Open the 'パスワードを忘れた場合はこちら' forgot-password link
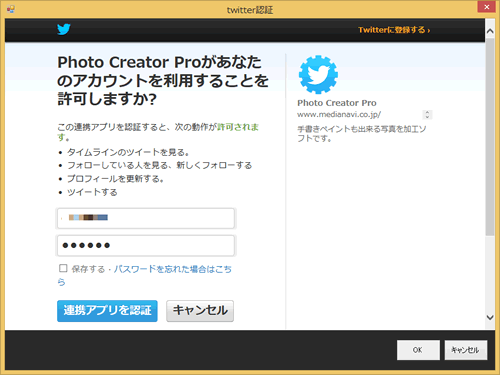Image resolution: width=500 pixels, height=375 pixels. [x=145, y=275]
